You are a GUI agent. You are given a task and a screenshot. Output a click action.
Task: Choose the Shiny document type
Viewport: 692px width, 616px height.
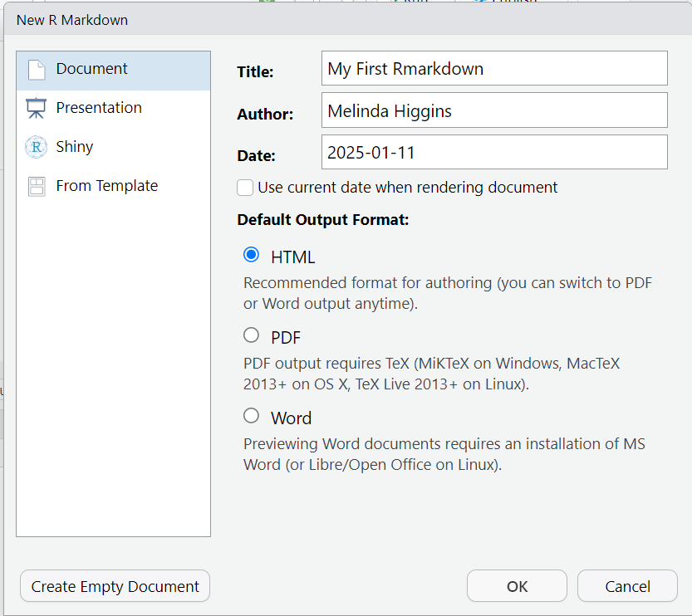tap(75, 147)
